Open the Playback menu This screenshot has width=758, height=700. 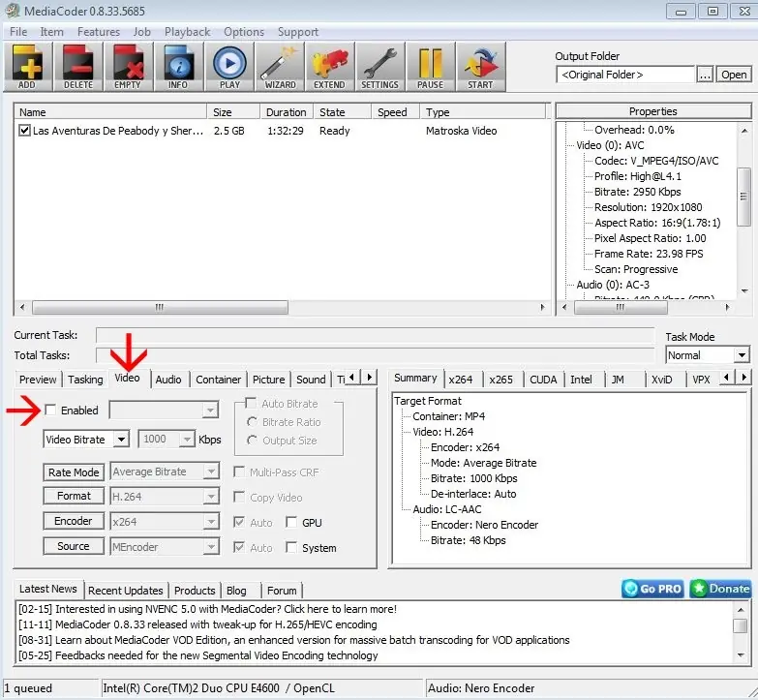click(188, 32)
